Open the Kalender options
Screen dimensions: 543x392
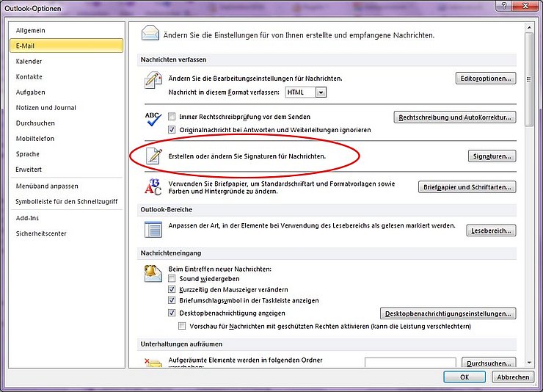tap(67, 61)
